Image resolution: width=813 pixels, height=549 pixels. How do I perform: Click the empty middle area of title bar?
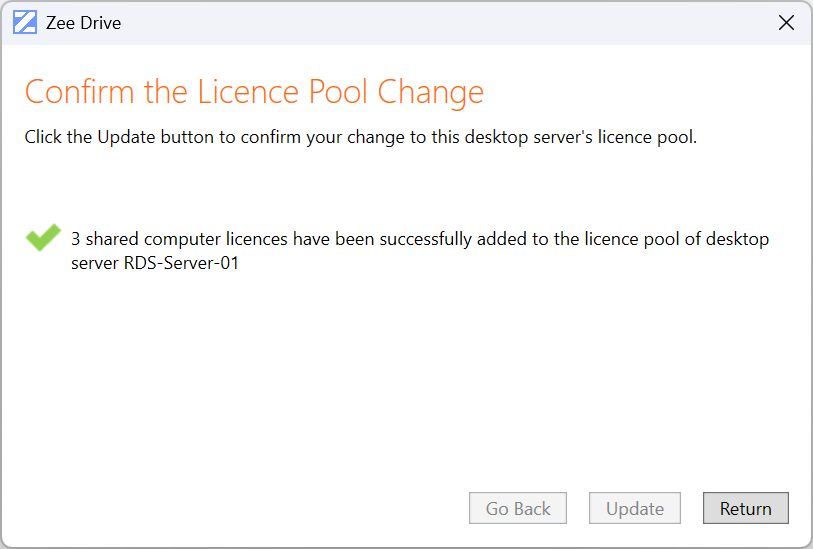420,23
